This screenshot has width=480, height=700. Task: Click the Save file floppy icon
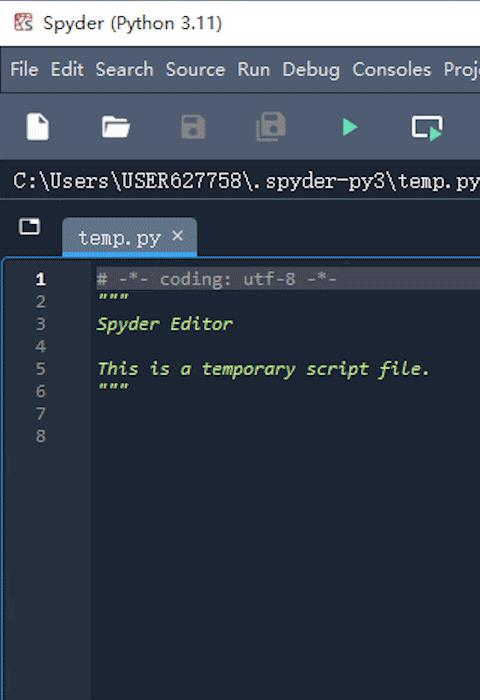[193, 127]
